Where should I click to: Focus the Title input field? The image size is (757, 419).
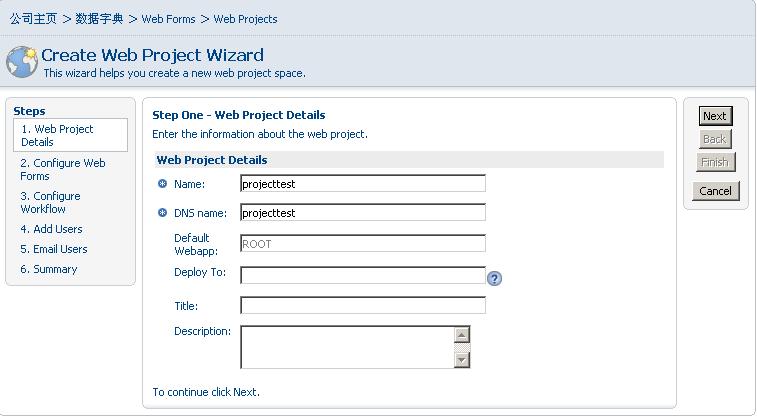click(363, 305)
